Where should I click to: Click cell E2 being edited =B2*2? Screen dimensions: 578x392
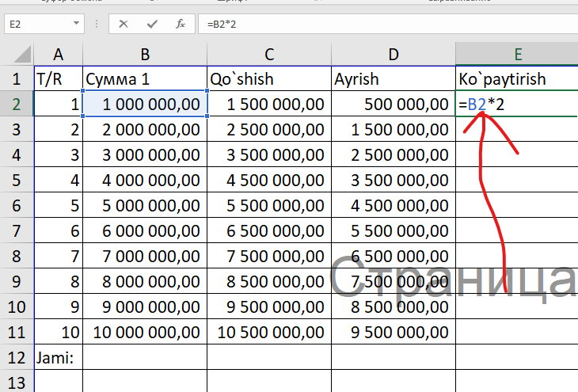517,104
